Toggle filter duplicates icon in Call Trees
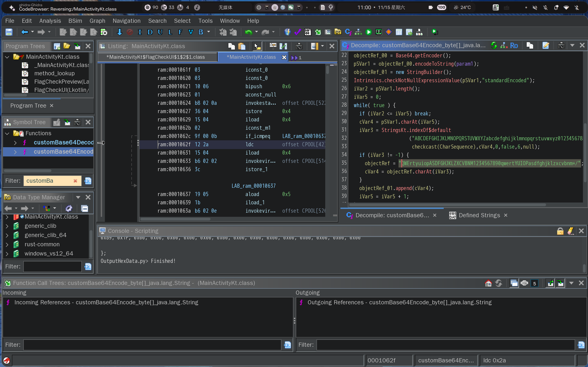This screenshot has height=367, width=588. click(514, 283)
